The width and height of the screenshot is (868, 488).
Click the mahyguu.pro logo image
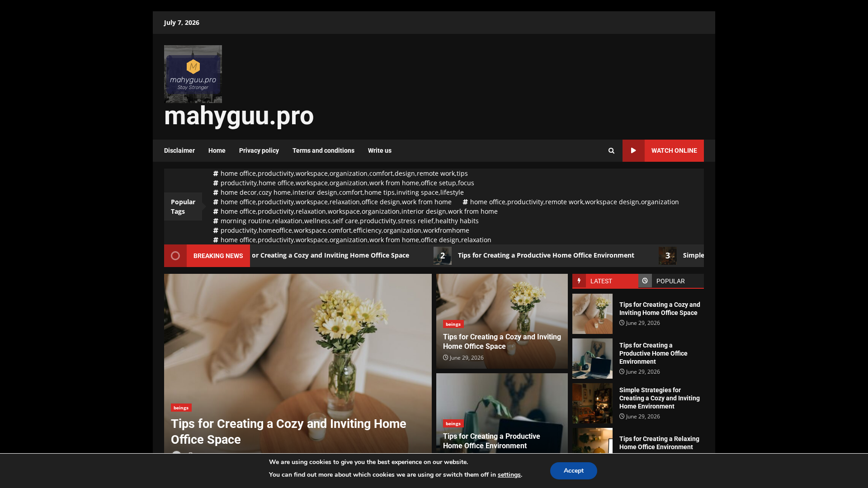[x=193, y=74]
